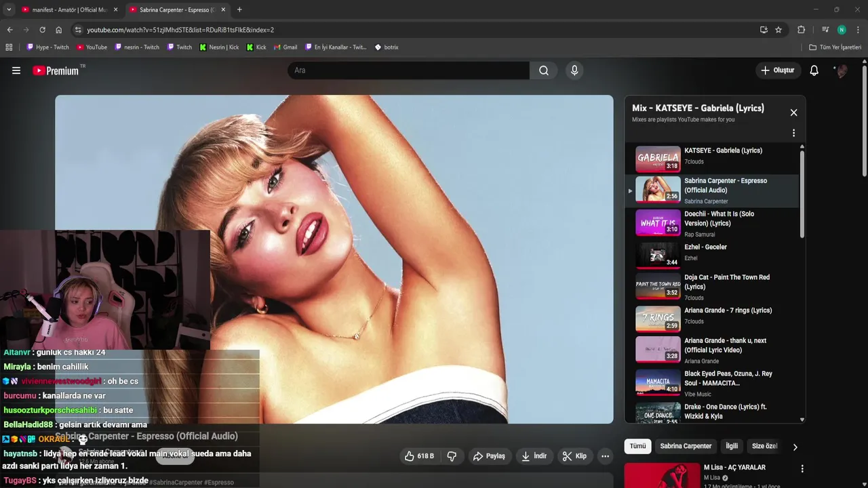Play KATSEYE - Gabriela (Lyrics) from playlist

[x=712, y=157]
